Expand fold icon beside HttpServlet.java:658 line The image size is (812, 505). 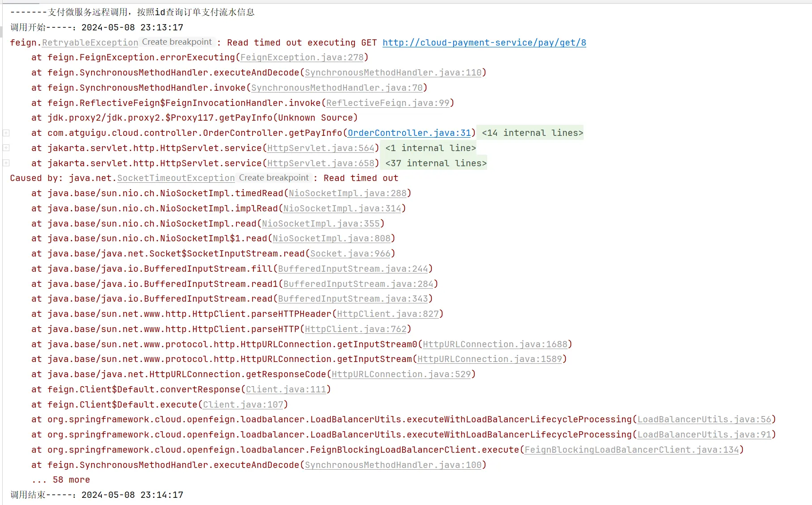[6, 163]
